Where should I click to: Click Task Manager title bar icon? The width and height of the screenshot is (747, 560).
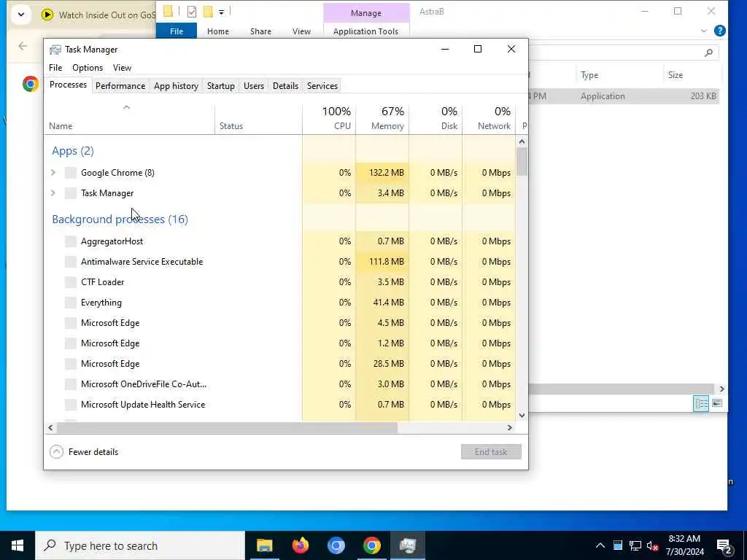pos(55,50)
